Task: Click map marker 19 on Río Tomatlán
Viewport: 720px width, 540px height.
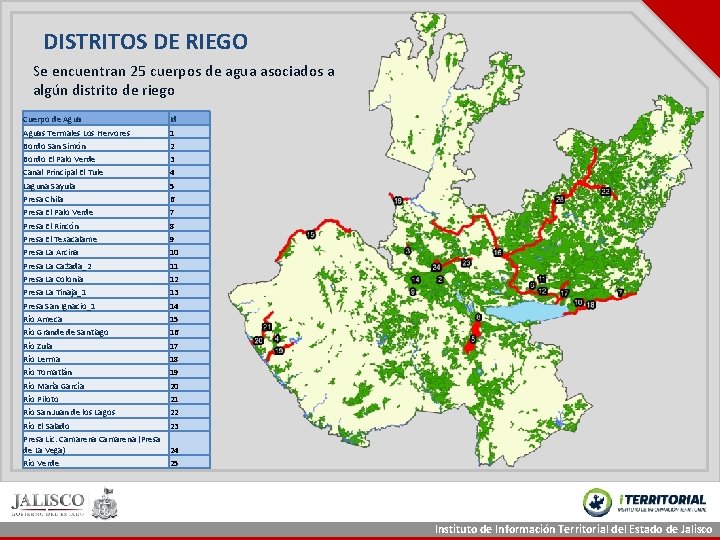Action: click(279, 351)
